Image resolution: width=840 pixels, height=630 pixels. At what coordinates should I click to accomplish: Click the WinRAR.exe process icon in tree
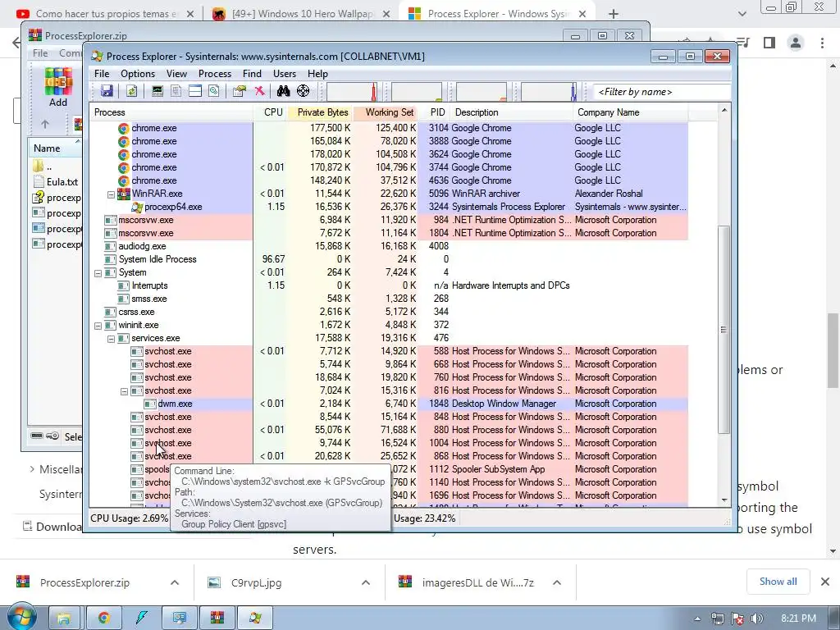pos(124,194)
